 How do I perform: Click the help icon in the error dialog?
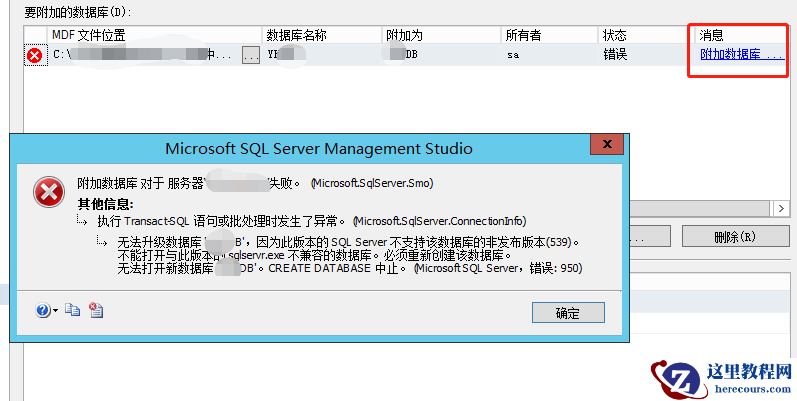pos(43,311)
